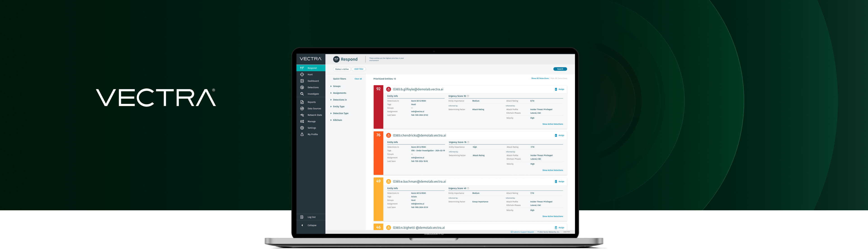Viewport: 868px width, 251px height.
Task: Open entity O365:e.bachman@demolab.vectra.ai
Action: pyautogui.click(x=419, y=182)
